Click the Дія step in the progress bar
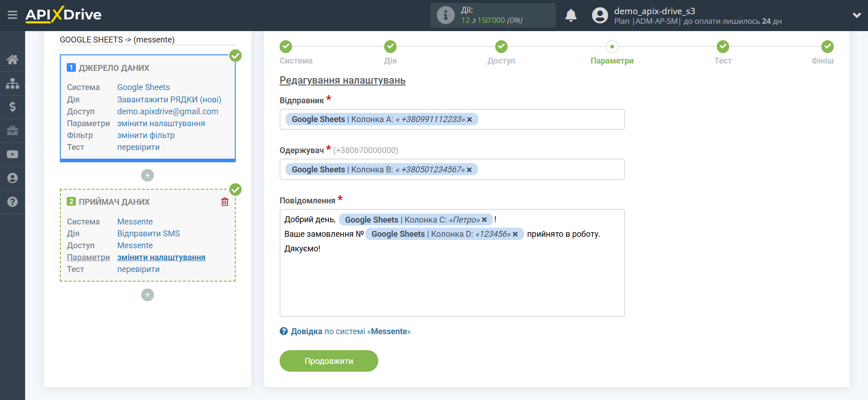The image size is (868, 400). [x=390, y=53]
